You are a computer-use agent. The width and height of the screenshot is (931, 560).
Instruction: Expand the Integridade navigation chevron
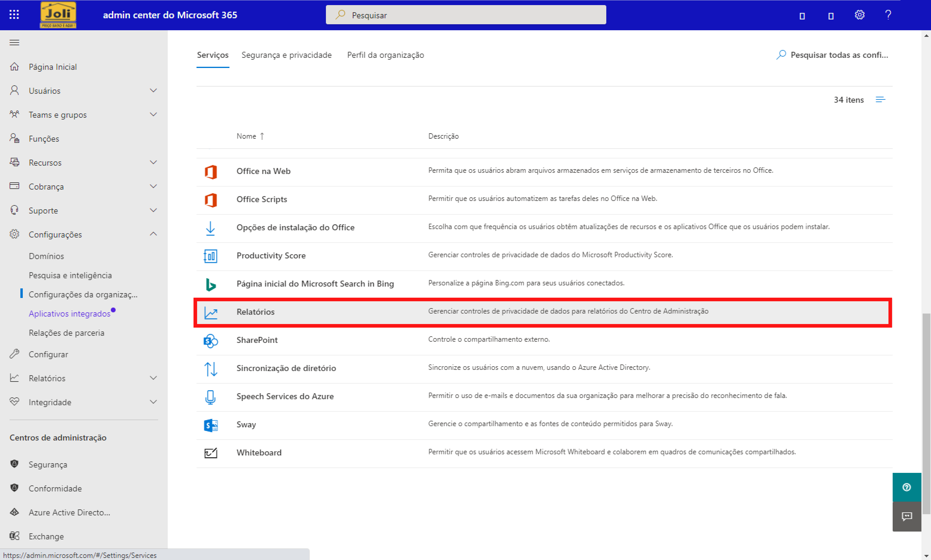[153, 402]
